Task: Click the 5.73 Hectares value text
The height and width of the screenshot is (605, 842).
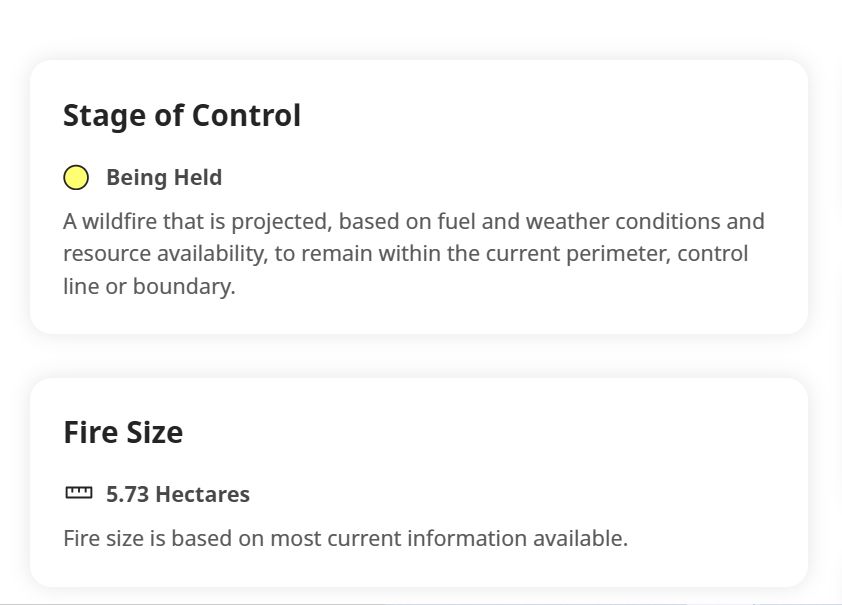Action: (178, 494)
